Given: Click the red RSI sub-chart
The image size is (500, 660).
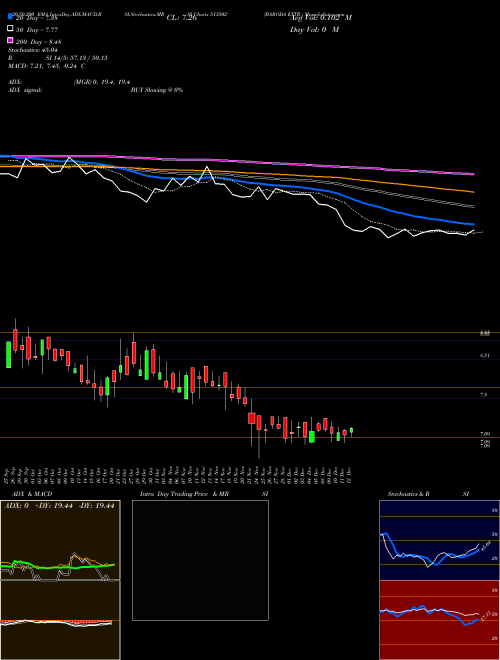Looking at the screenshot, I should click(439, 620).
